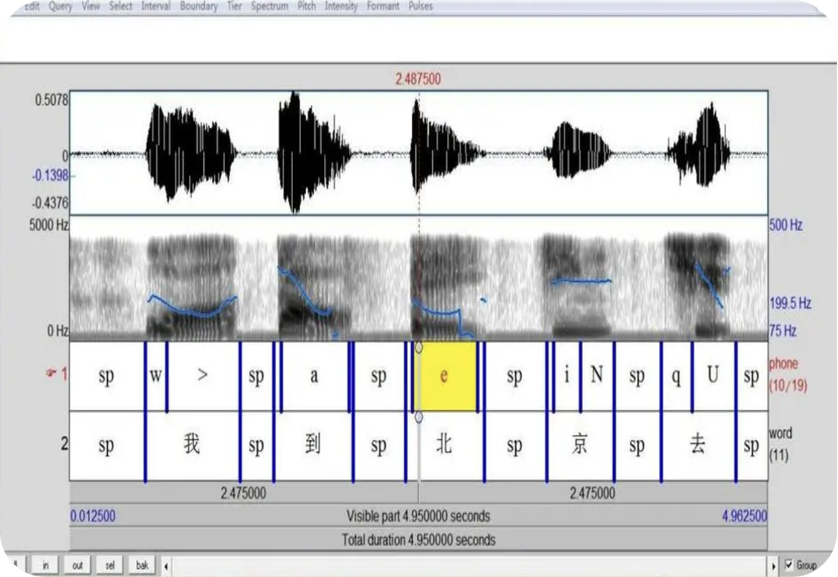The image size is (838, 577).
Task: Select word-tier 'sp' between 北 and 京
Action: click(515, 445)
